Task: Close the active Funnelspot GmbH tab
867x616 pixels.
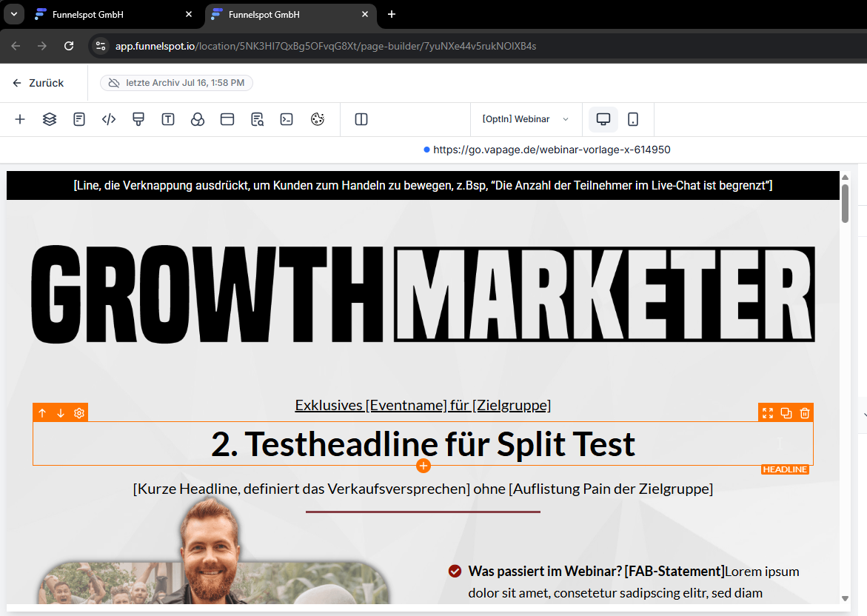Action: (365, 14)
